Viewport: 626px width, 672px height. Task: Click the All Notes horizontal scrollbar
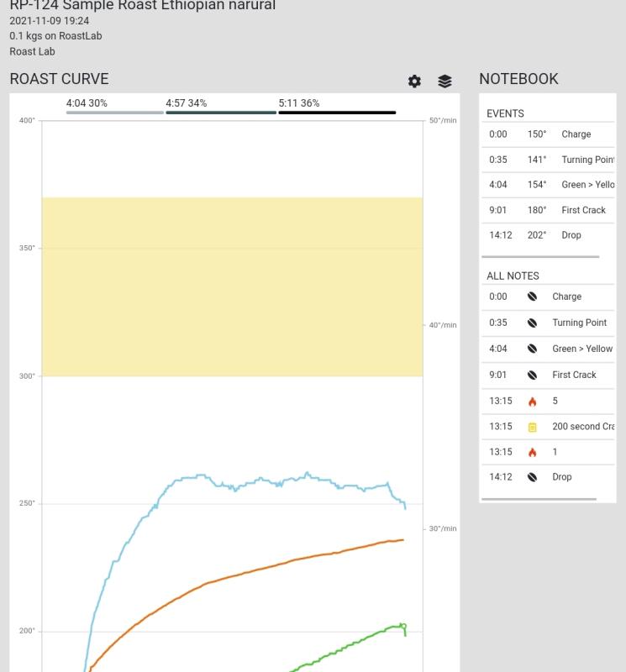coord(539,499)
